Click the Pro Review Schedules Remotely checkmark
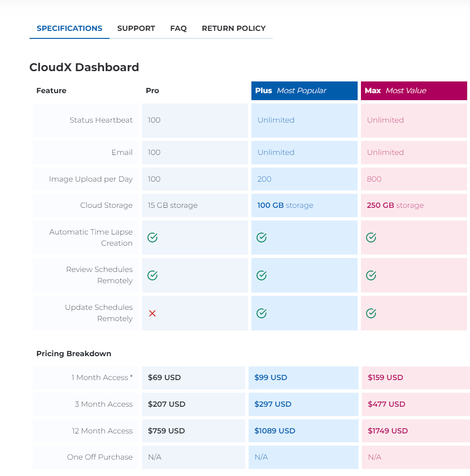Viewport: 470px width, 476px height. [x=153, y=275]
